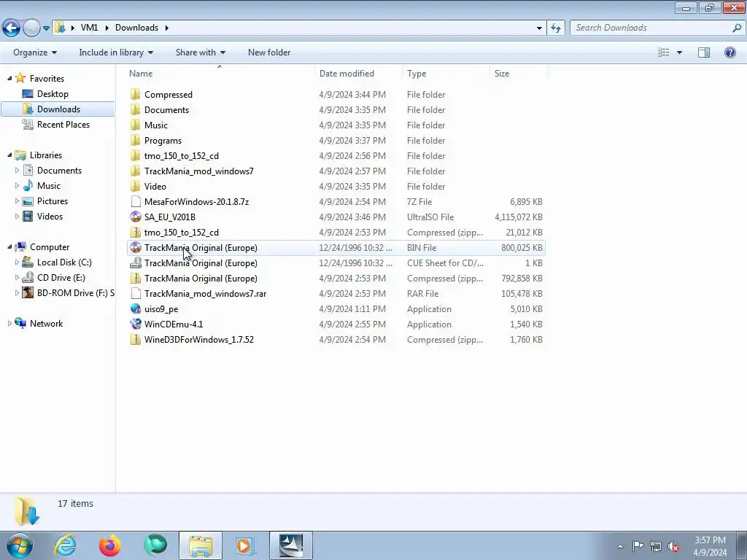Toggle the preview pane icon

704,52
